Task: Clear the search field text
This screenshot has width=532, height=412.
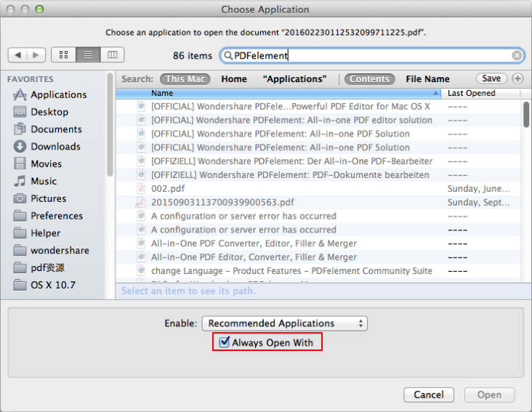Action: (517, 55)
